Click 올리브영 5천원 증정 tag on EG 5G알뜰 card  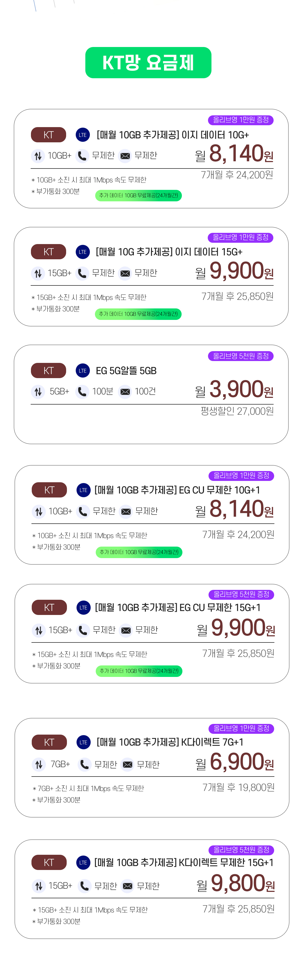tap(241, 356)
